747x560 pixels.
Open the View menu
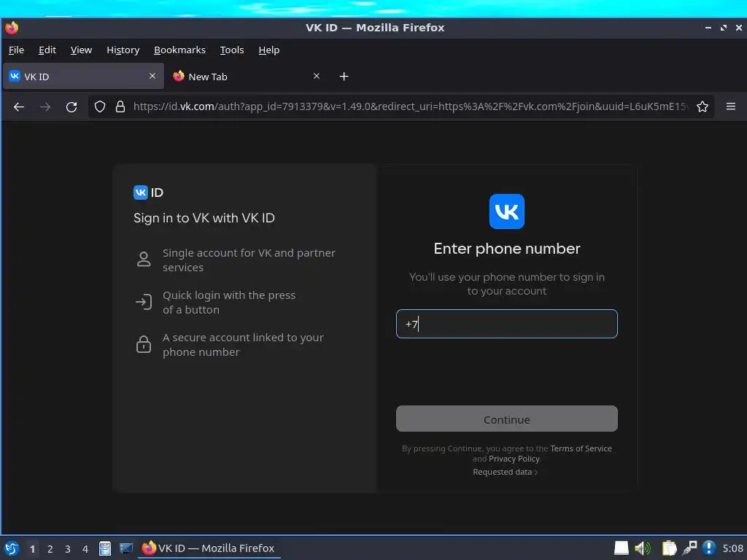click(x=81, y=50)
